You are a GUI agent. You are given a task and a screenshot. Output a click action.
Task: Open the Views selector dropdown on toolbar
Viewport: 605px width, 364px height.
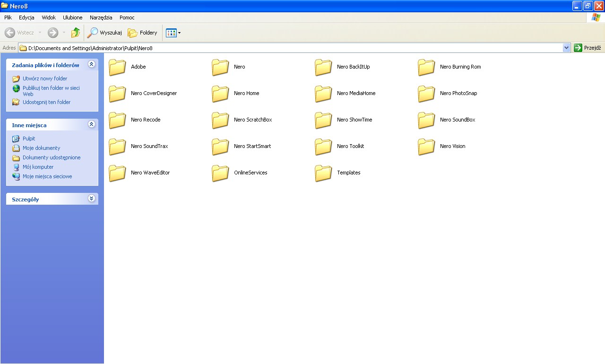click(180, 33)
